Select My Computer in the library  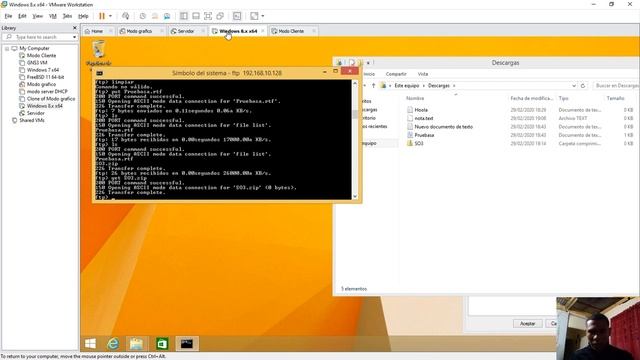[34, 48]
